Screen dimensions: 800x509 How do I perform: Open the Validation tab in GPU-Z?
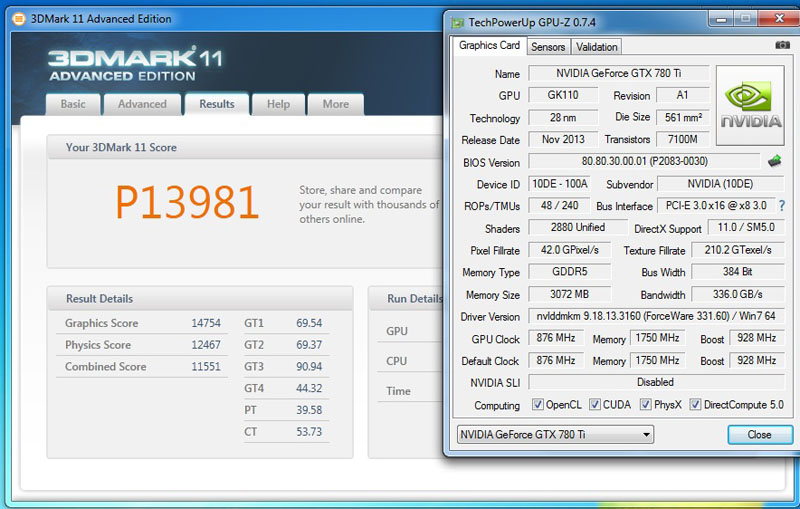click(597, 47)
